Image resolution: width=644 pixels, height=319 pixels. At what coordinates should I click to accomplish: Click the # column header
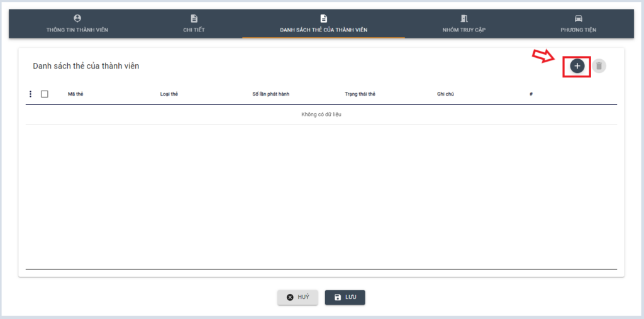click(x=531, y=94)
